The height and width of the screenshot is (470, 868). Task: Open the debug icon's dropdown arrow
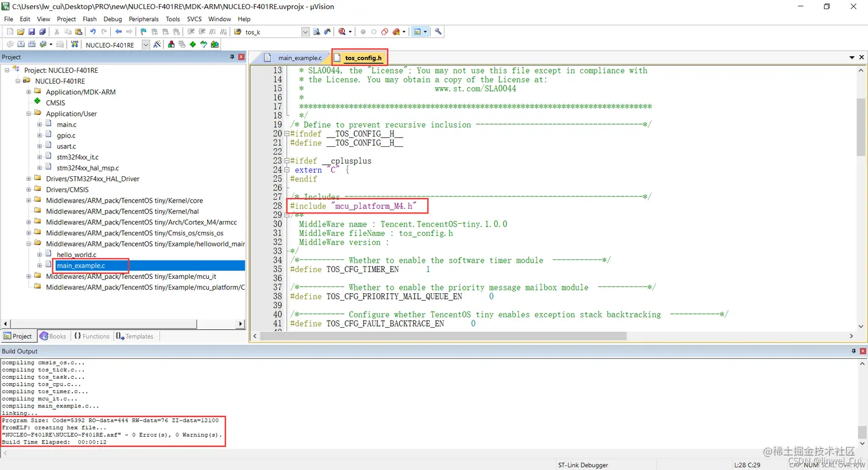coord(350,32)
